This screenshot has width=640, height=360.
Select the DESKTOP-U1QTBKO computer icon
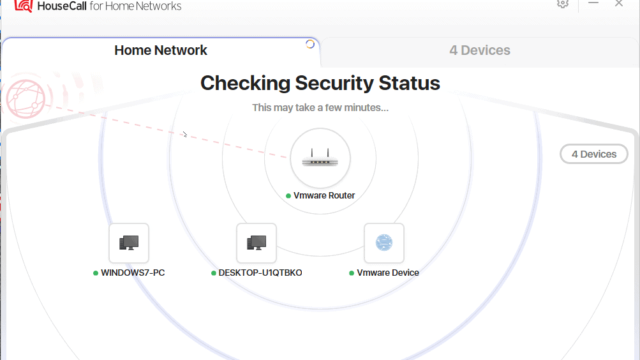pyautogui.click(x=256, y=243)
